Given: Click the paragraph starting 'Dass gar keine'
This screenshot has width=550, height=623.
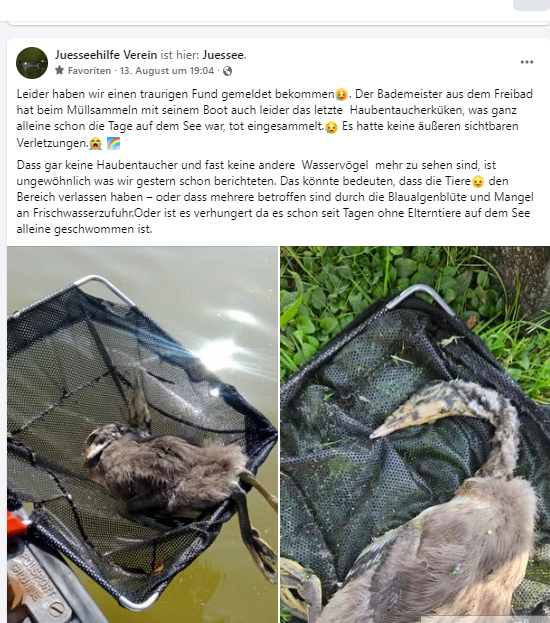Looking at the screenshot, I should 275,197.
